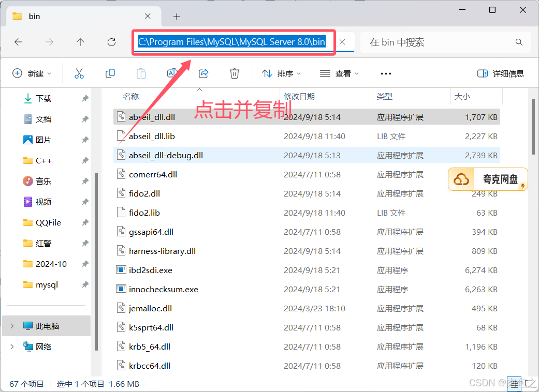The height and width of the screenshot is (392, 539).
Task: Click the Share icon
Action: [x=203, y=73]
